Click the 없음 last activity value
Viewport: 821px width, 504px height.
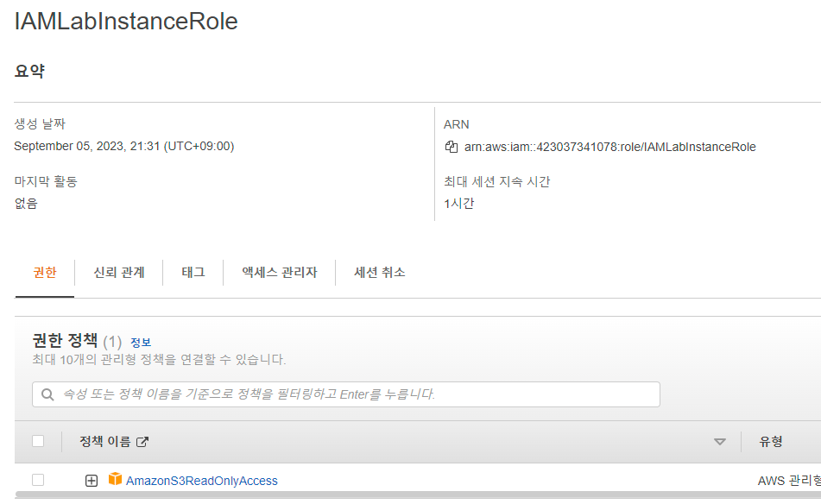[26, 203]
